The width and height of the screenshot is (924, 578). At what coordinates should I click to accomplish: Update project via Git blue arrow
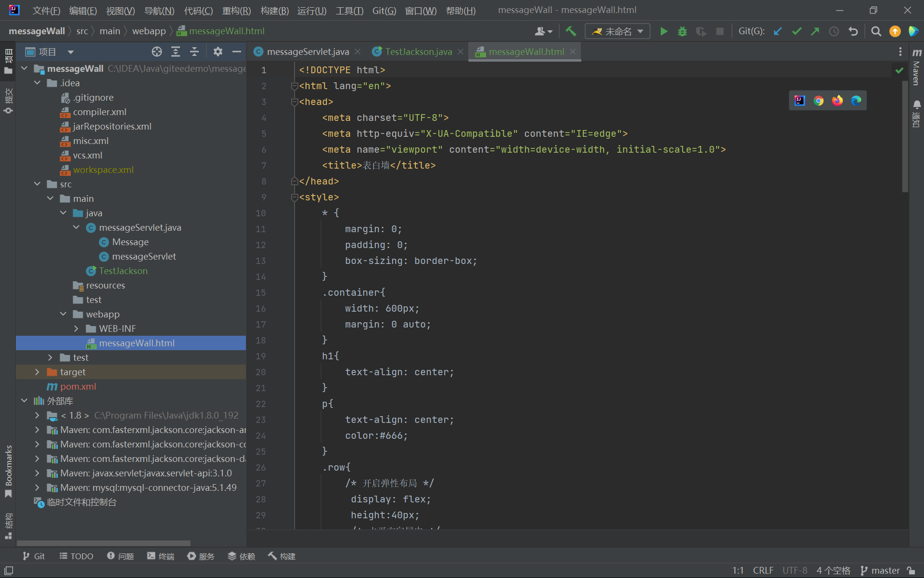tap(778, 31)
